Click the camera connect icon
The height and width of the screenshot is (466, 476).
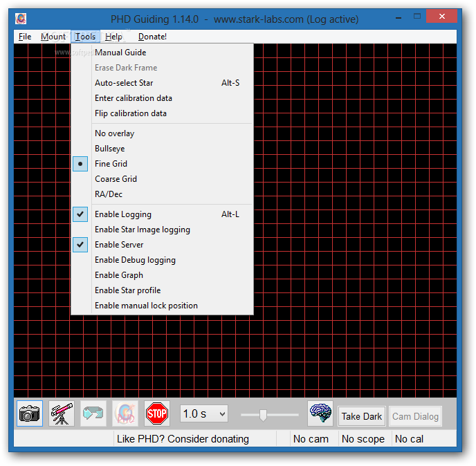pyautogui.click(x=30, y=413)
